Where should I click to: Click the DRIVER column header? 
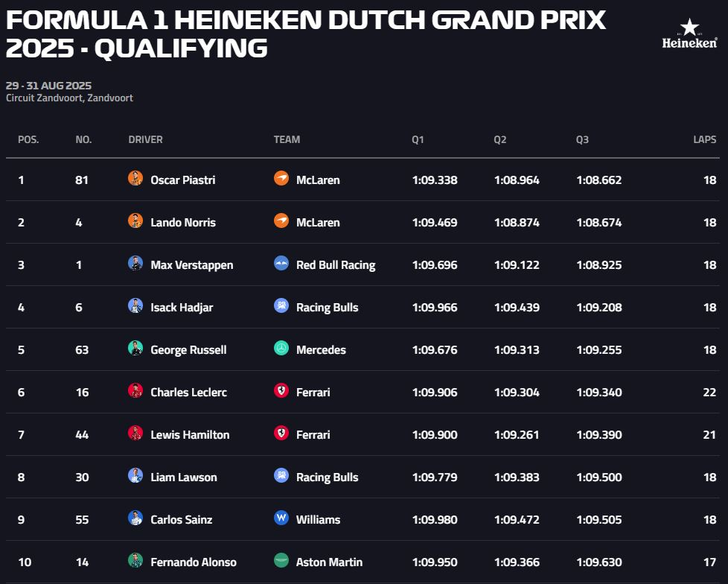pyautogui.click(x=145, y=139)
